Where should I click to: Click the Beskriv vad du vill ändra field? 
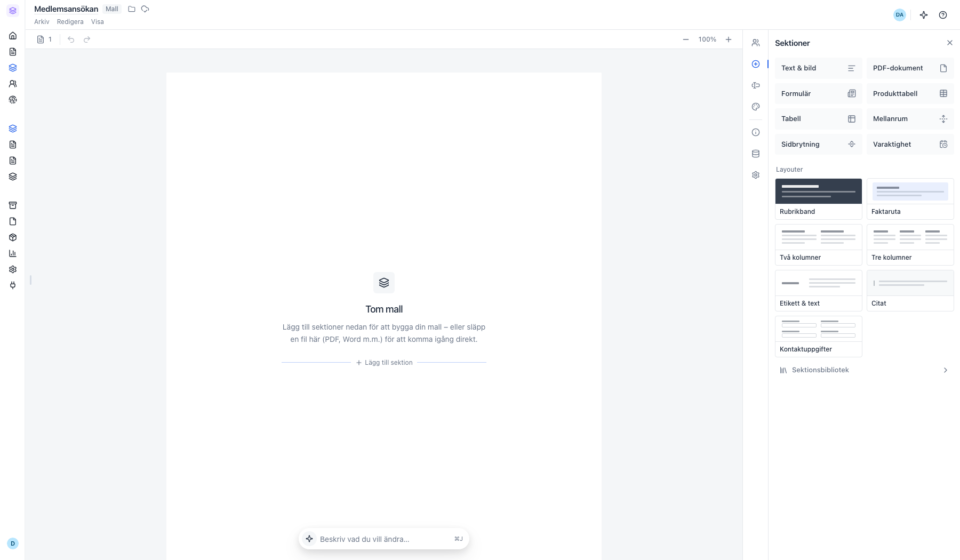384,539
